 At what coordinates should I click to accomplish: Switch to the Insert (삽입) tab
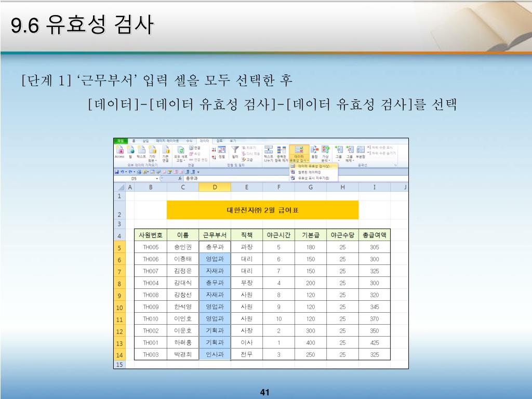click(x=145, y=141)
